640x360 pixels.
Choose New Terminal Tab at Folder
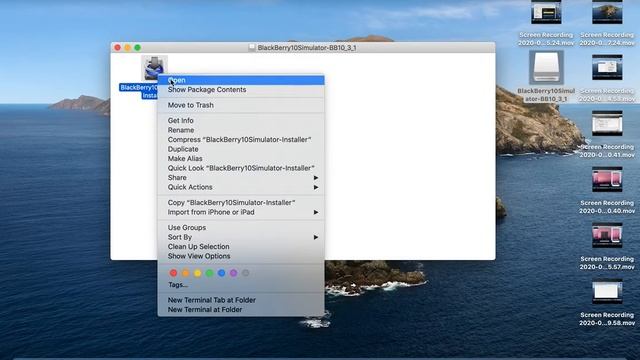241,300
